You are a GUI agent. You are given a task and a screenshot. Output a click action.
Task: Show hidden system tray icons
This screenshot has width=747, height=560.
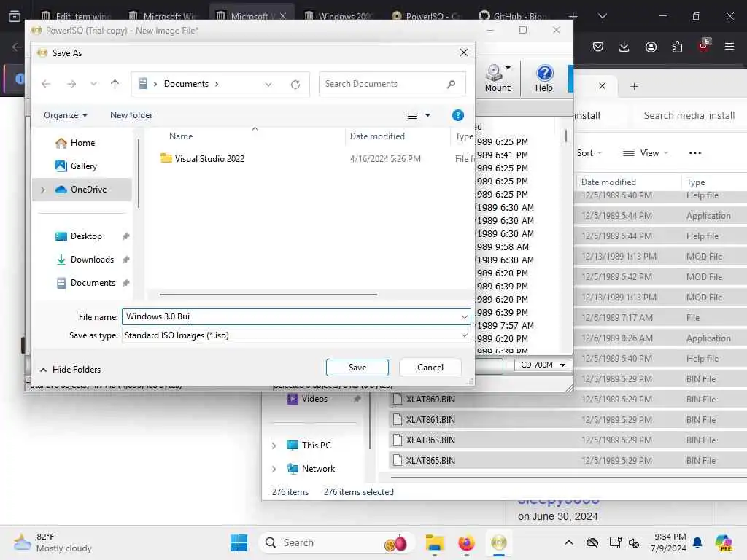[x=569, y=542]
